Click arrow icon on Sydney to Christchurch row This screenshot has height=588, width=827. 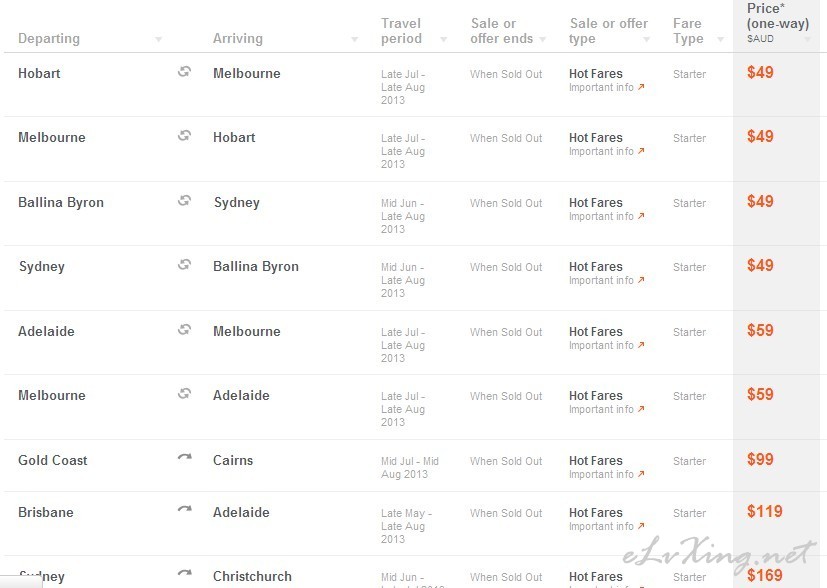click(185, 573)
